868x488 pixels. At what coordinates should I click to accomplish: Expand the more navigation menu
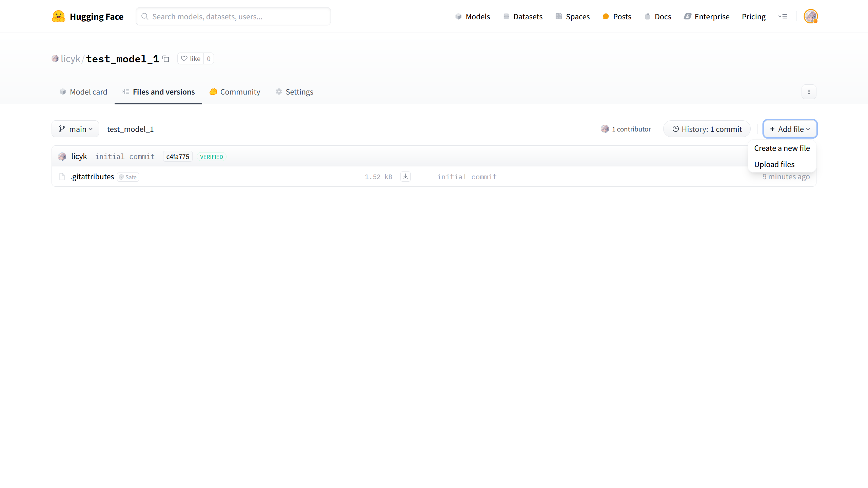coord(783,16)
